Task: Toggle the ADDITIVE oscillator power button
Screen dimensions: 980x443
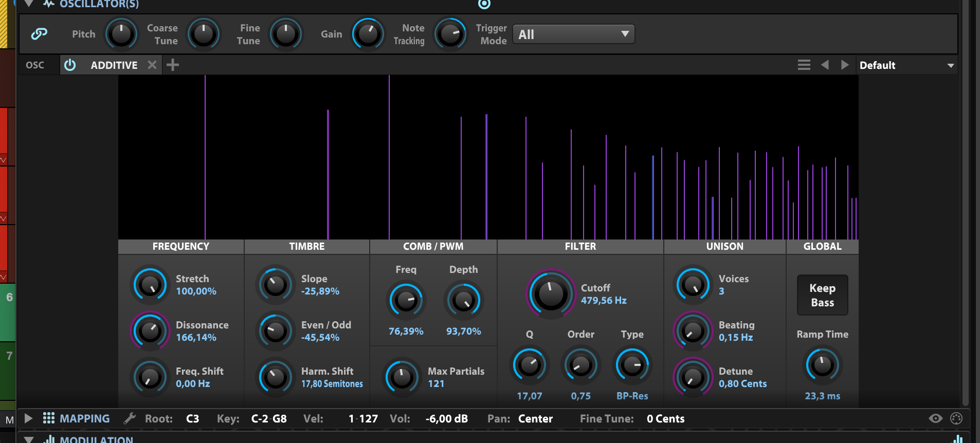Action: coord(70,65)
